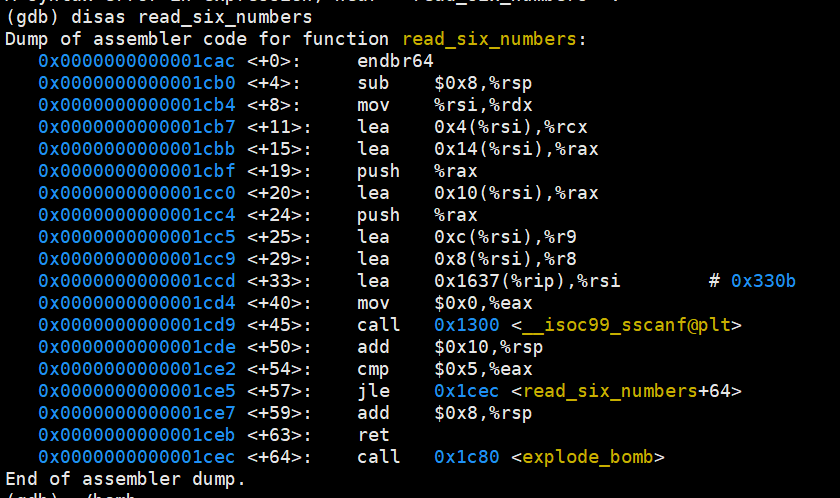Click the __isoc99_sscanf@plt symbol

(x=626, y=325)
